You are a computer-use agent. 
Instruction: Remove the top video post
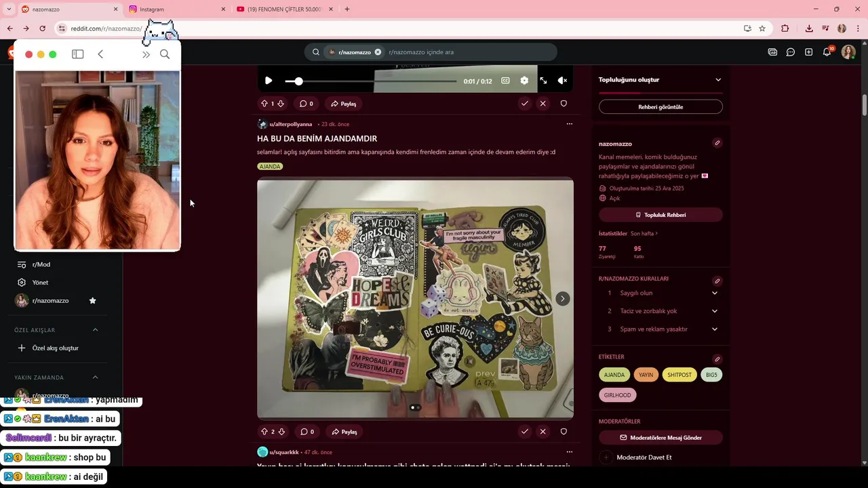[x=542, y=104]
